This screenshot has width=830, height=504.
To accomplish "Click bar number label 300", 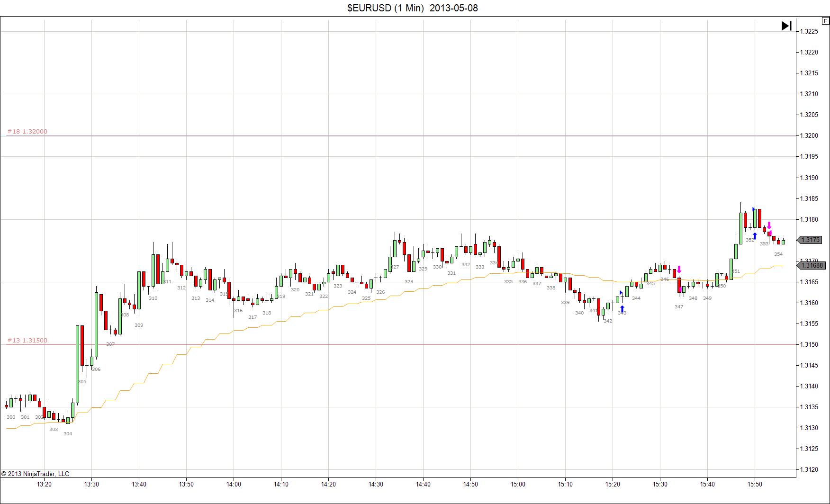I will (11, 417).
